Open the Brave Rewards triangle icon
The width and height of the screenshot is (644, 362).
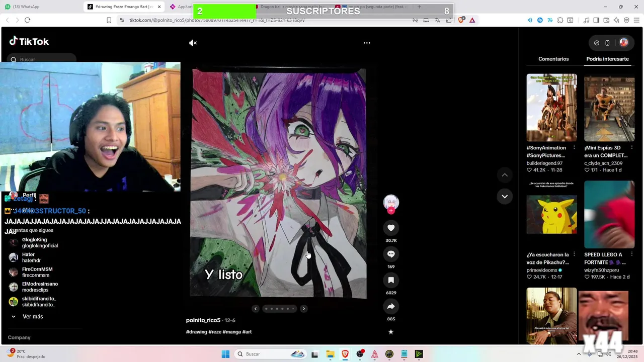pyautogui.click(x=472, y=20)
